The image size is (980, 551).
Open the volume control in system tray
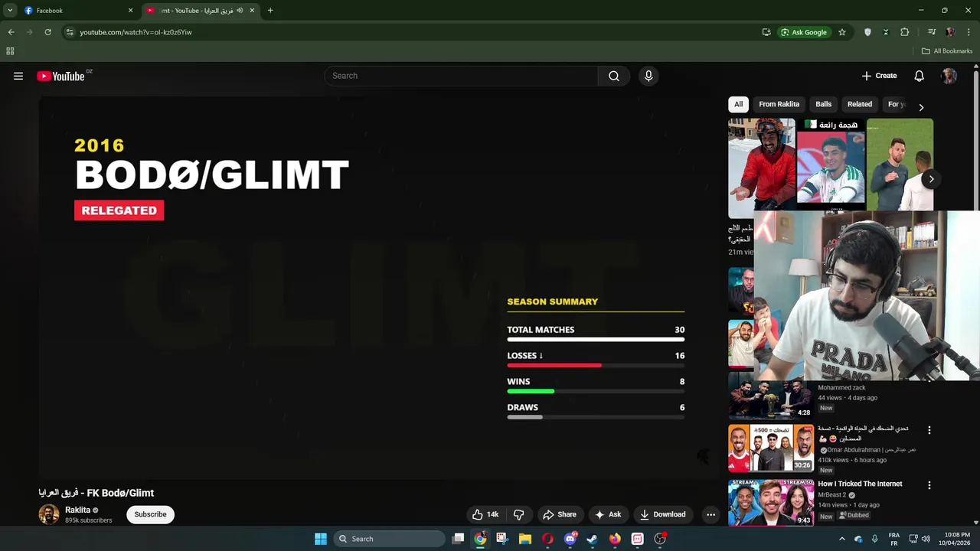click(x=926, y=539)
